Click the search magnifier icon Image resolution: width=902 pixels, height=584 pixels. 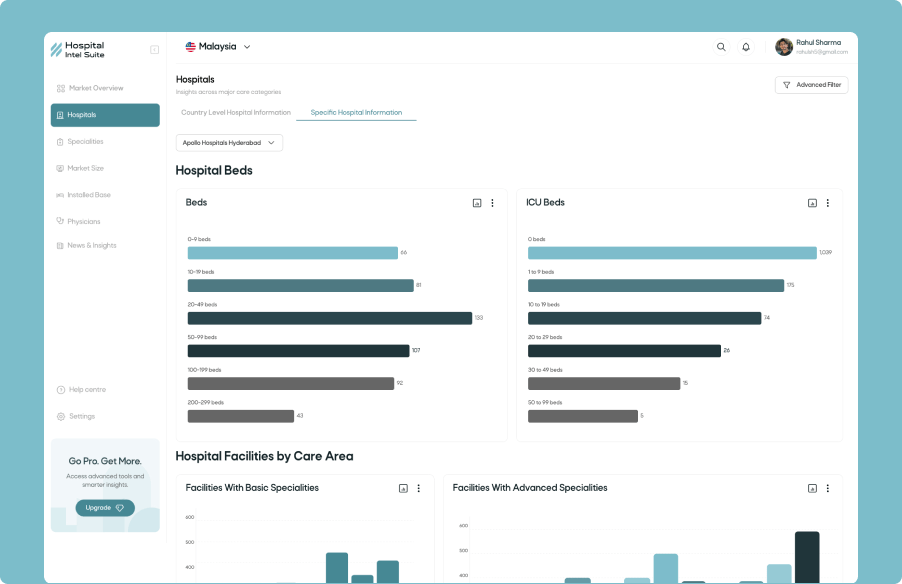coord(721,47)
